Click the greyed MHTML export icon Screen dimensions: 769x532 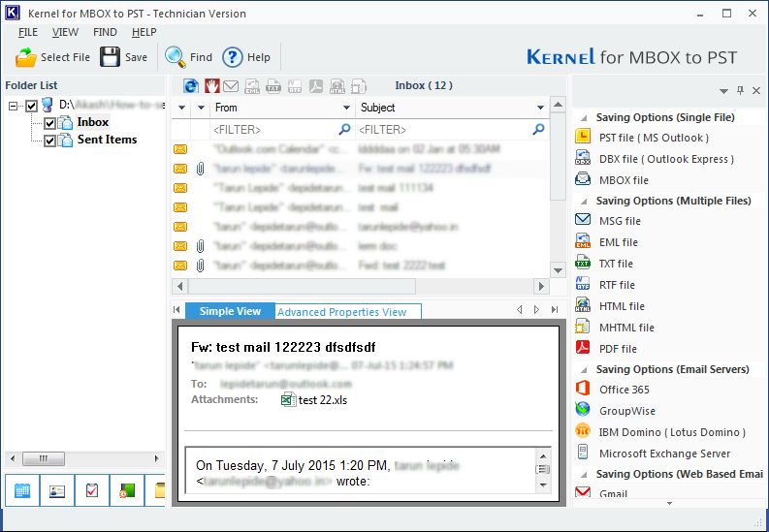click(359, 86)
